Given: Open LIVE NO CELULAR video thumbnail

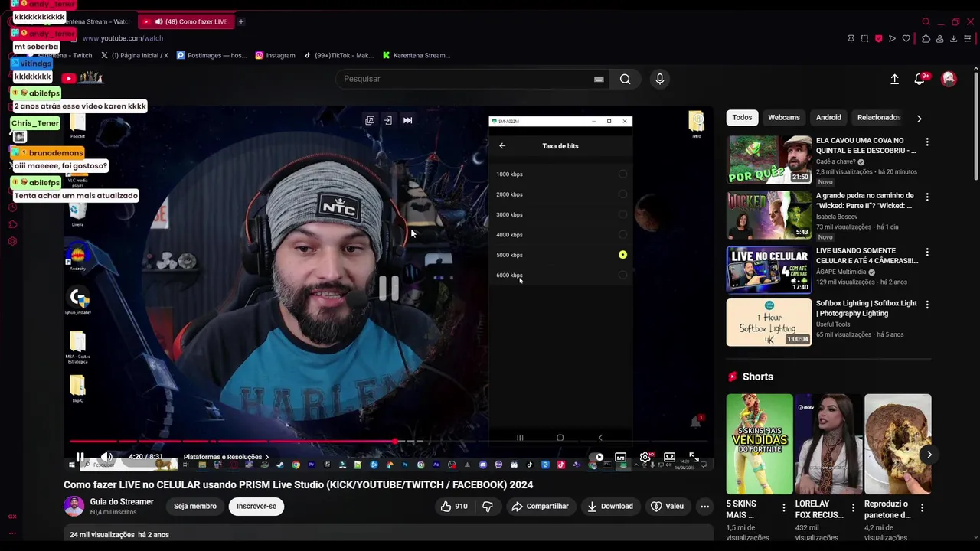Looking at the screenshot, I should [x=769, y=269].
